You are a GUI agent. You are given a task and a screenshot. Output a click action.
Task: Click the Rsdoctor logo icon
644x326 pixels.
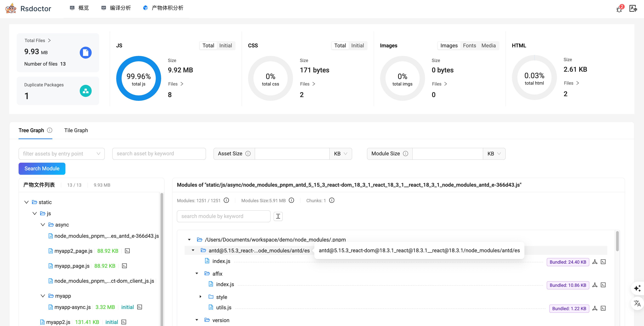click(x=11, y=9)
